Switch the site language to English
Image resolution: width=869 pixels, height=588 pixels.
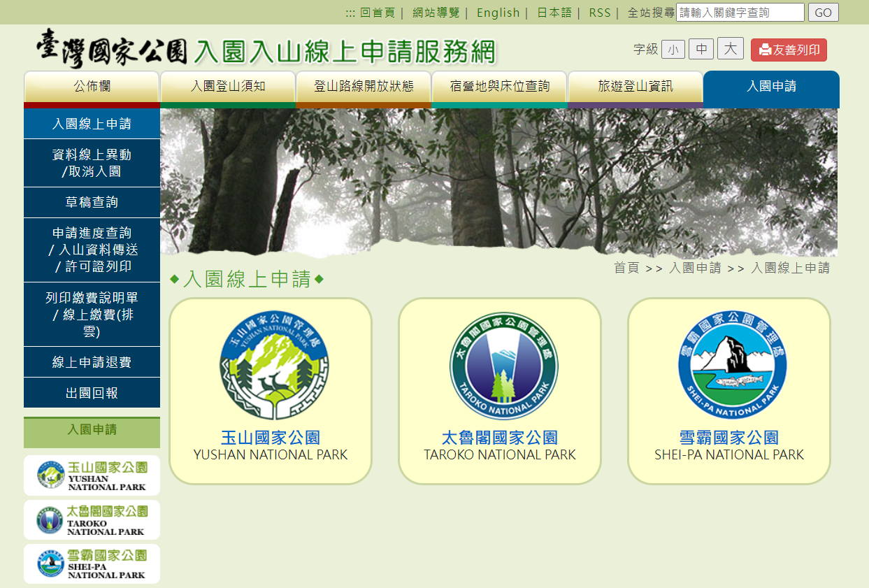[498, 13]
